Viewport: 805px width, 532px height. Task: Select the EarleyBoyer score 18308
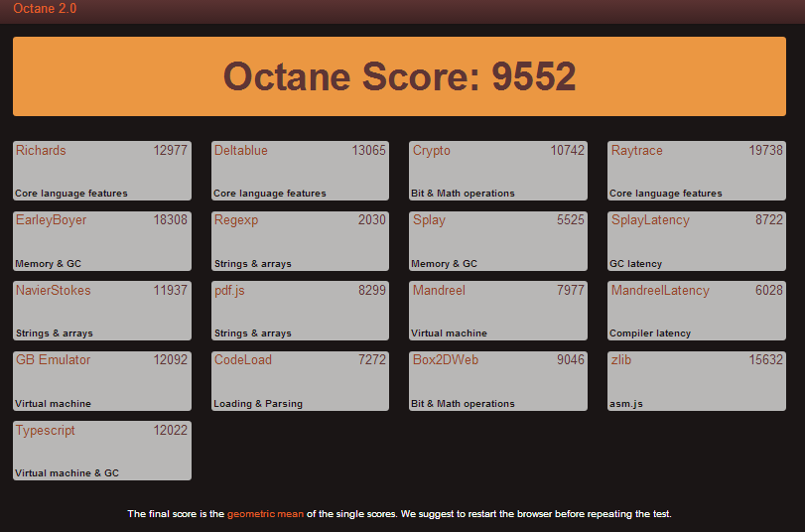pos(171,219)
